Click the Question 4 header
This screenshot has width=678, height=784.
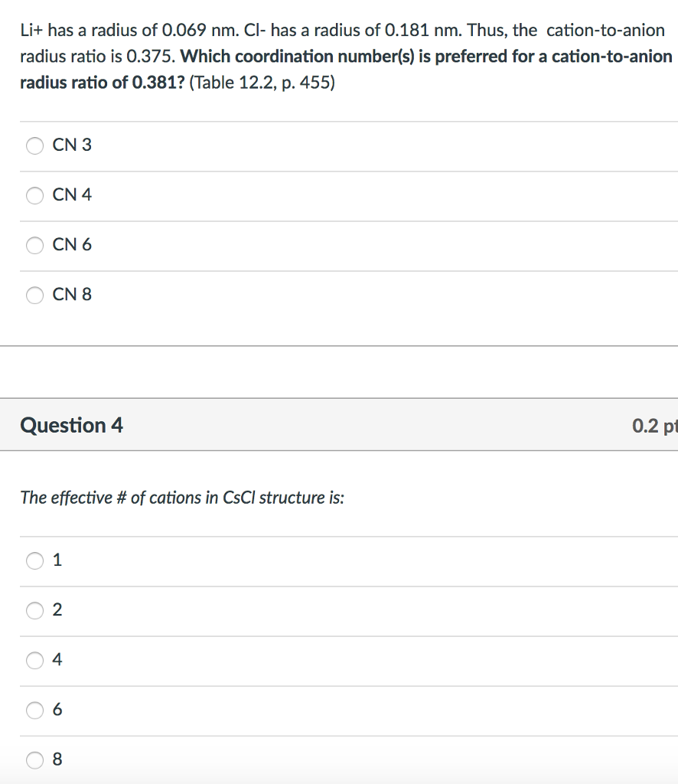click(71, 425)
